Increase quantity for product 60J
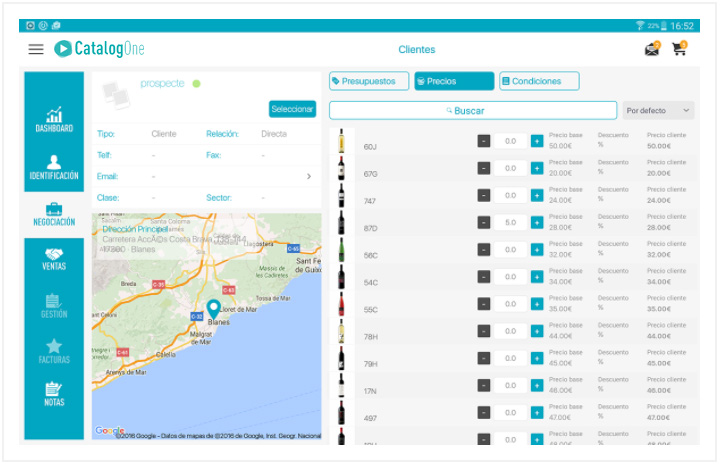Image resolution: width=724 pixels, height=467 pixels. [x=537, y=141]
